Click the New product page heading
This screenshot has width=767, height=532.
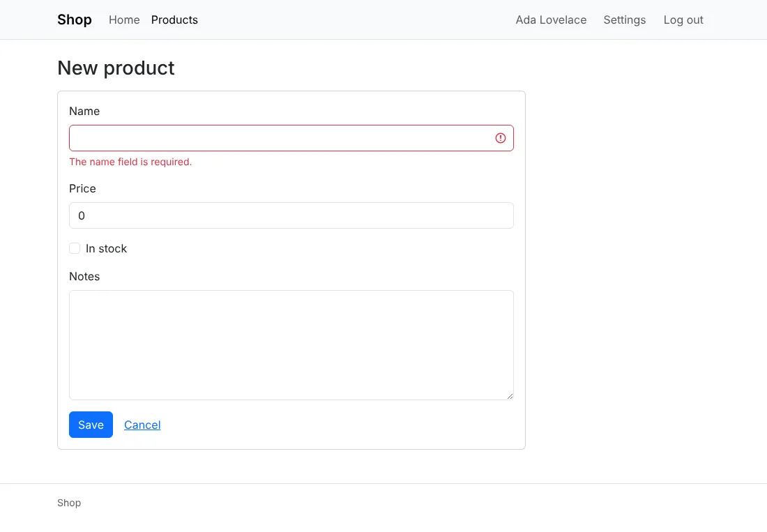116,68
